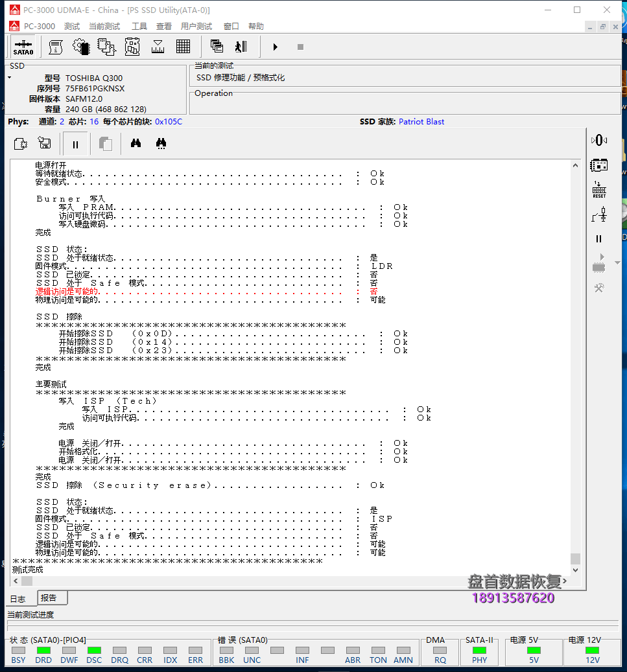The width and height of the screenshot is (627, 672).
Task: Click the power switch icon in side panel
Action: coord(599,214)
